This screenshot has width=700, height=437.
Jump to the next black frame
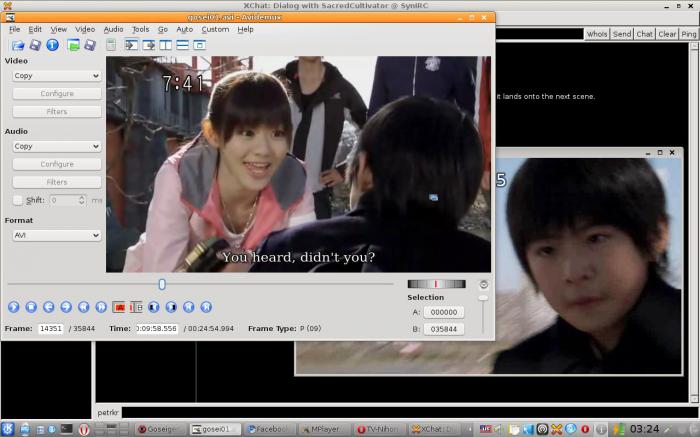coord(171,307)
